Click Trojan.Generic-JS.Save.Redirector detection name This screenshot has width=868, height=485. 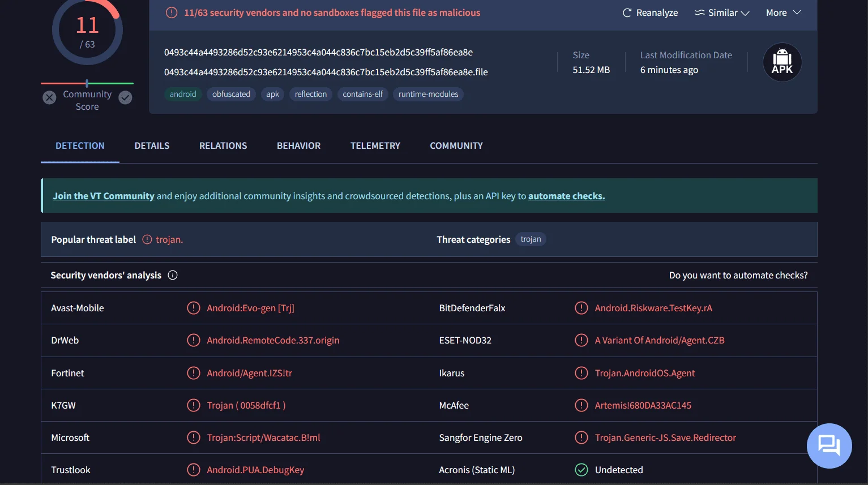[665, 437]
